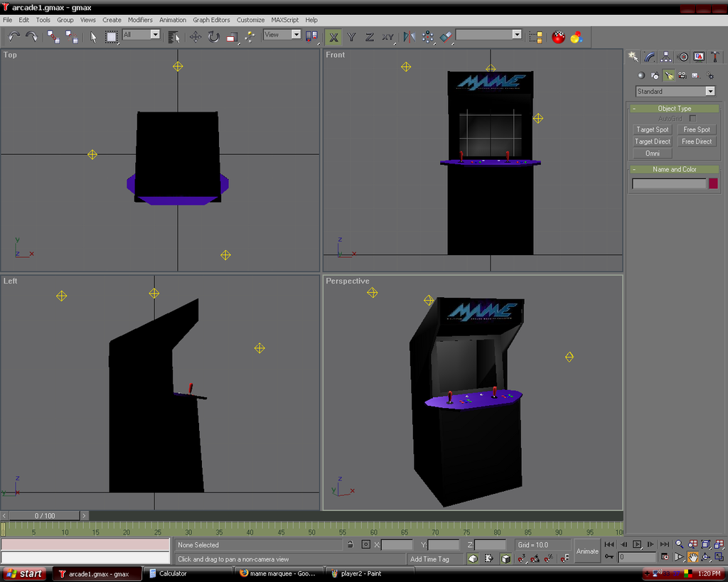Image resolution: width=728 pixels, height=582 pixels.
Task: Open the Utilities hammer panel icon
Action: coord(714,57)
